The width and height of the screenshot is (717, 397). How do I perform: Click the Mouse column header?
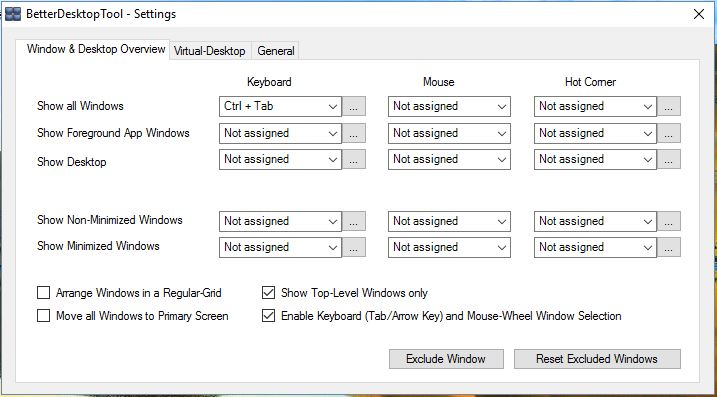[439, 82]
